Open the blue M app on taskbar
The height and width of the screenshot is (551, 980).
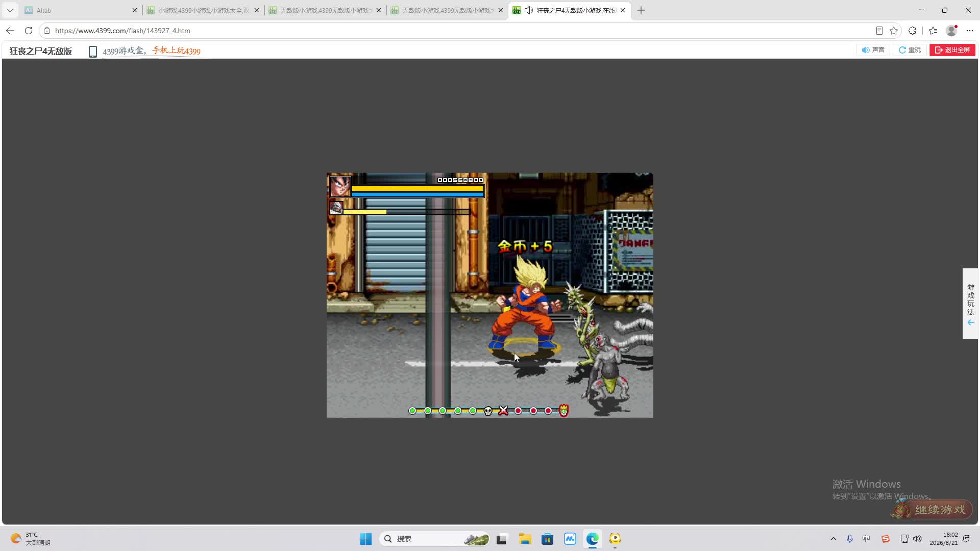pyautogui.click(x=570, y=539)
